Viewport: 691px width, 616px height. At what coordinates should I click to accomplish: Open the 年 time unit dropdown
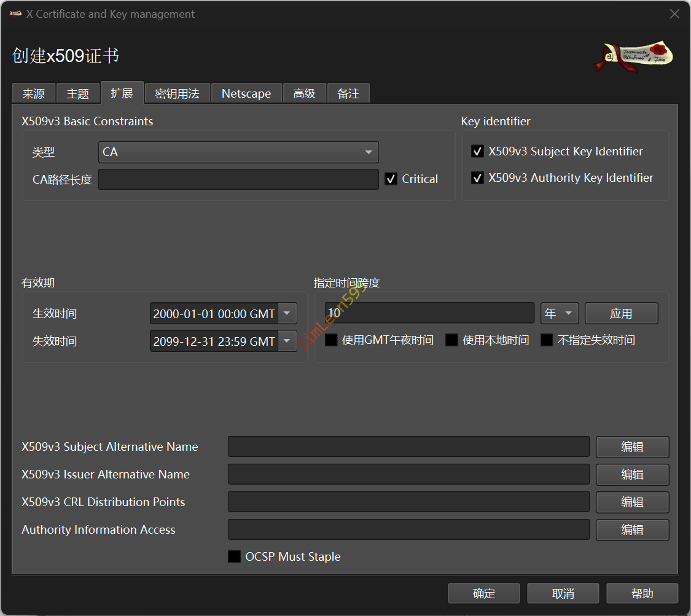coord(560,314)
